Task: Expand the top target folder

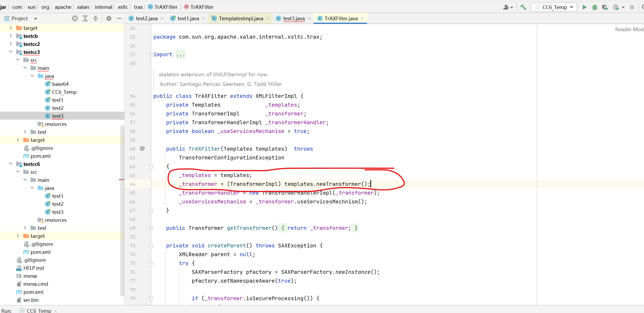Action: coord(11,28)
